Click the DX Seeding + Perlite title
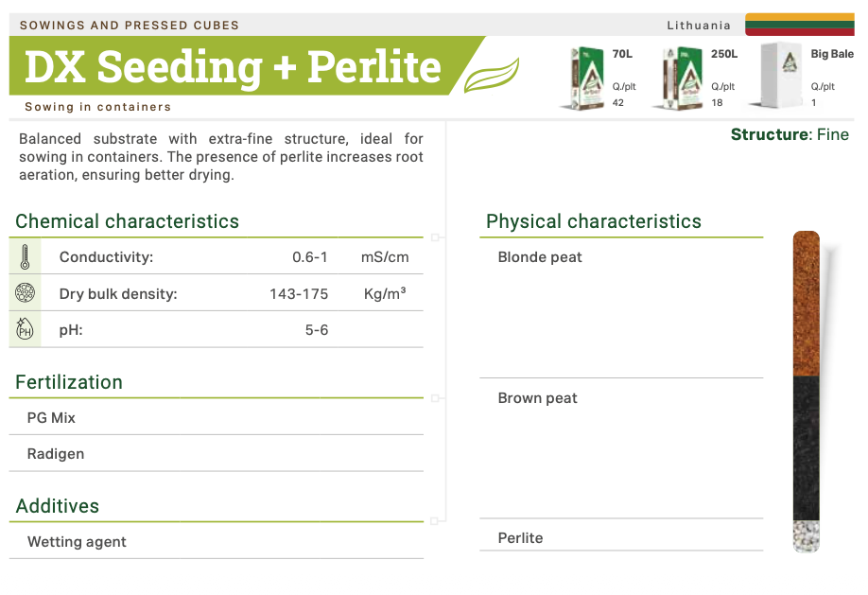Screen dimensions: 868x595 coord(233,67)
